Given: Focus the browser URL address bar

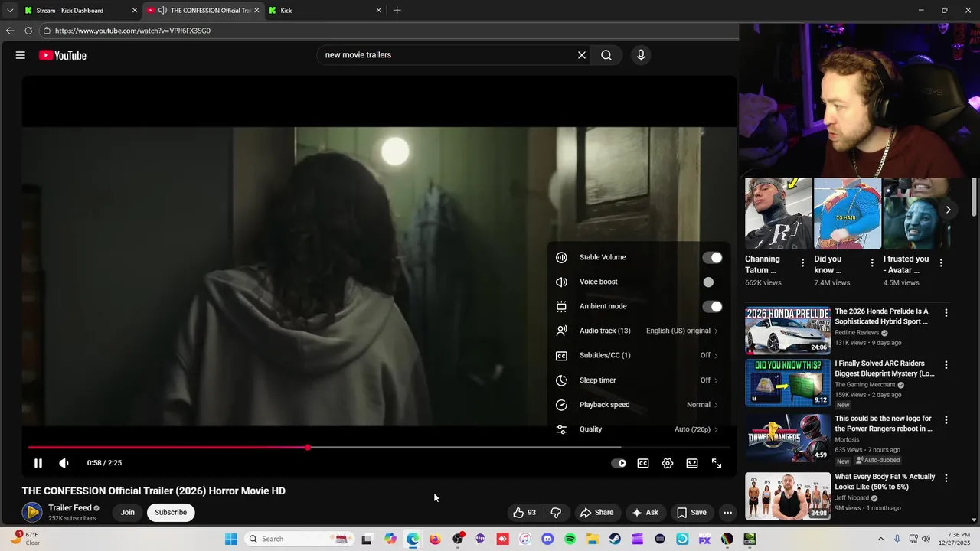Looking at the screenshot, I should click(x=387, y=31).
